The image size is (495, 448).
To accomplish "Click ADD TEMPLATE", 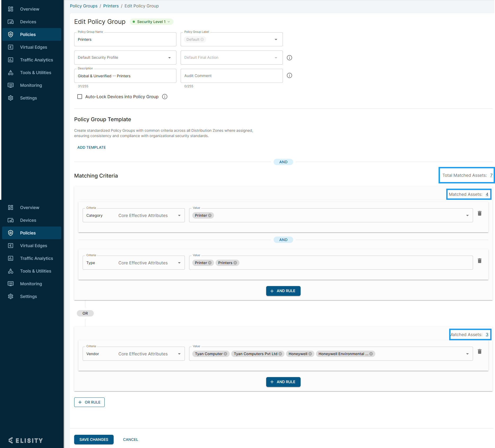I will point(92,147).
